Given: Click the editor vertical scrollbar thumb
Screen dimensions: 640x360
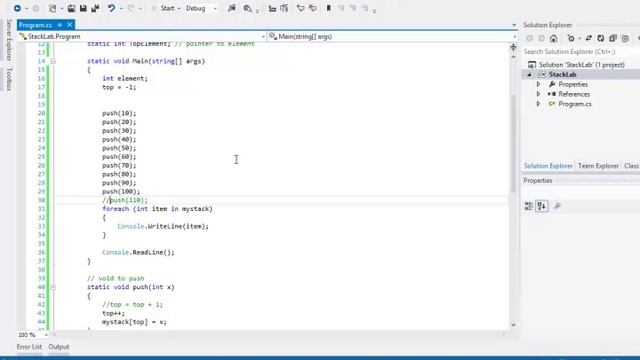Looking at the screenshot, I should 513,144.
